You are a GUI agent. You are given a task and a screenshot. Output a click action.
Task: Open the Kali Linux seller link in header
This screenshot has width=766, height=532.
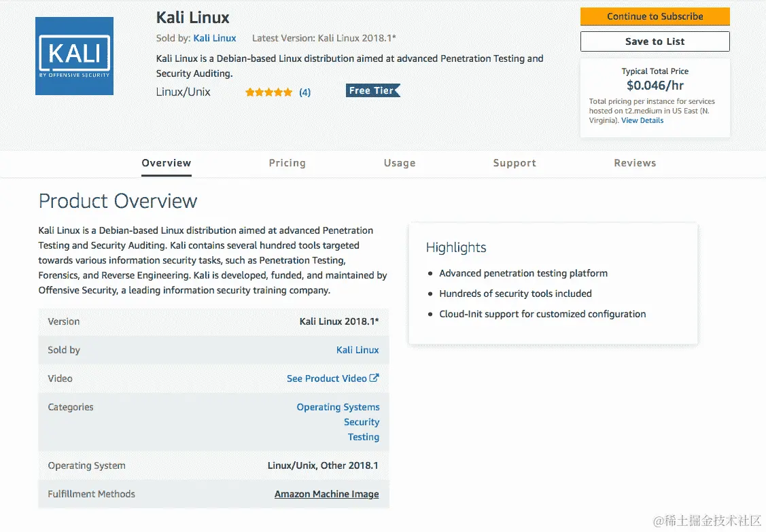tap(215, 38)
